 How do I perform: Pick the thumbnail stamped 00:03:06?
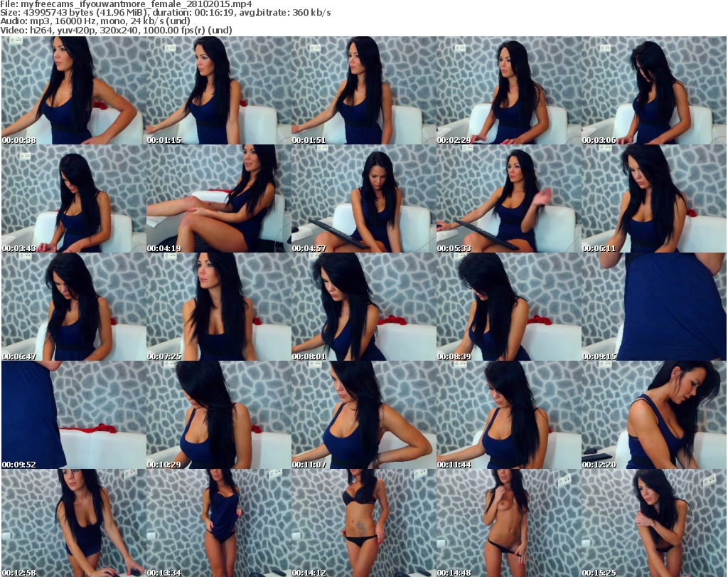click(654, 90)
